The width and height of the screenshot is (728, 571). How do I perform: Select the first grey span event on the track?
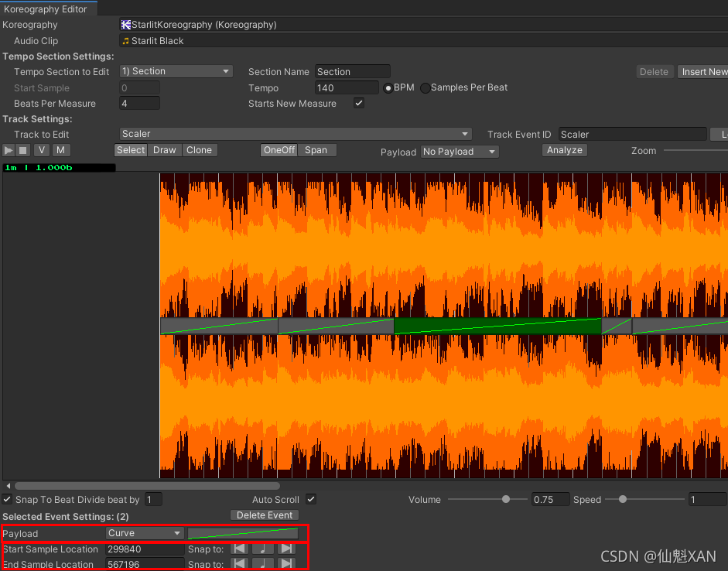(219, 326)
